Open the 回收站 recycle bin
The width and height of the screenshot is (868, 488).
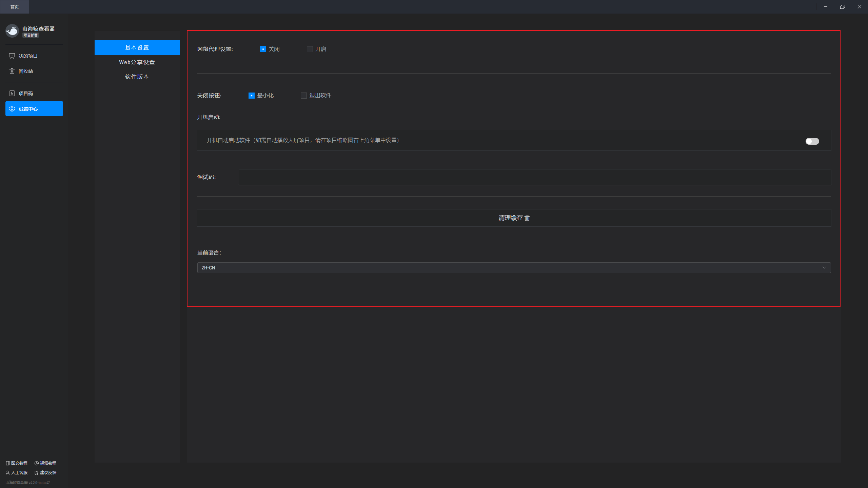[25, 71]
